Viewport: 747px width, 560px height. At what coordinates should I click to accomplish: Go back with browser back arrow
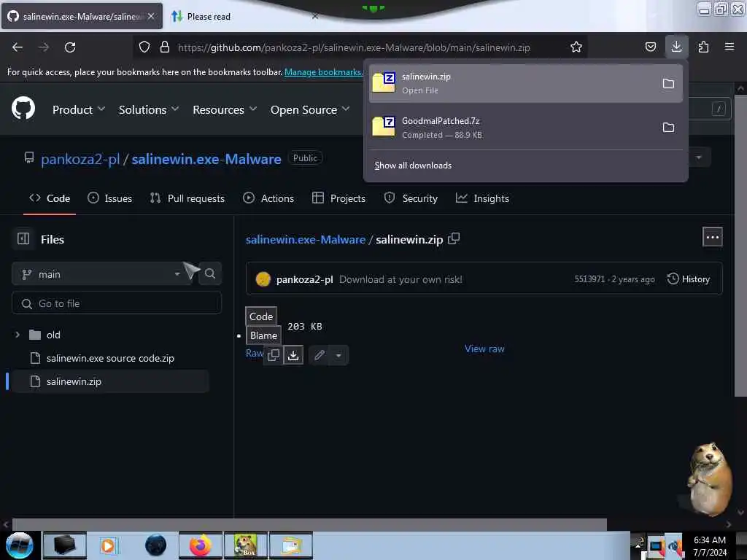pyautogui.click(x=18, y=47)
